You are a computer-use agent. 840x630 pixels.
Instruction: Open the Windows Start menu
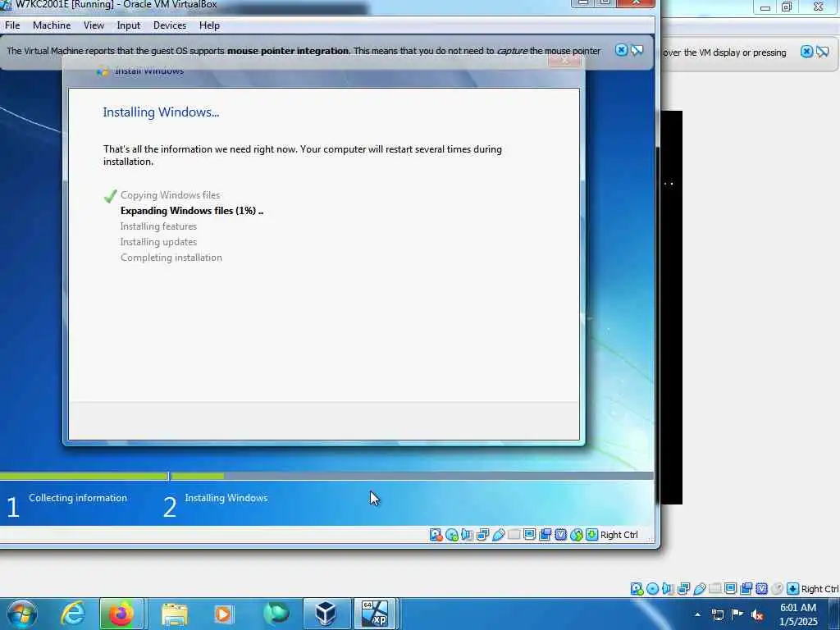click(x=22, y=614)
